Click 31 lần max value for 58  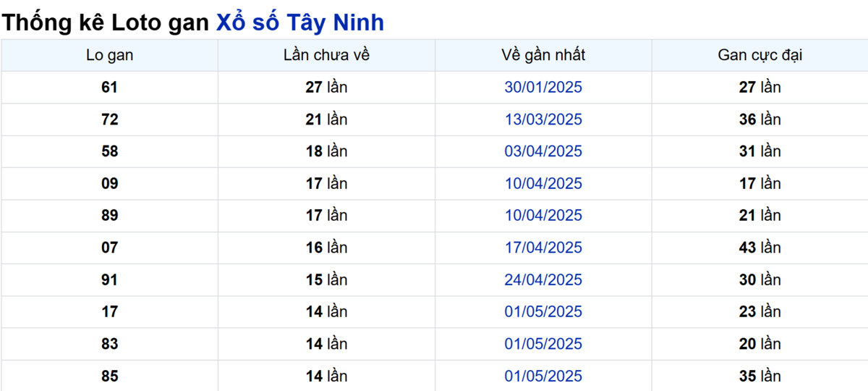[x=760, y=151]
